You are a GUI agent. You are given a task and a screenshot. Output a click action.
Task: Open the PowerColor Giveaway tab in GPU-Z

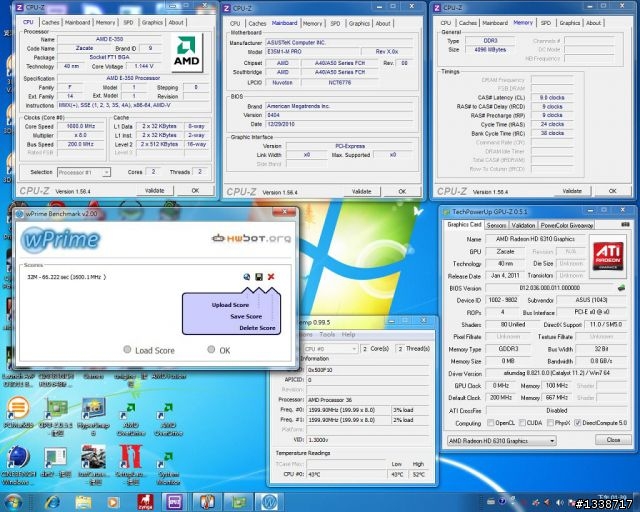click(567, 225)
